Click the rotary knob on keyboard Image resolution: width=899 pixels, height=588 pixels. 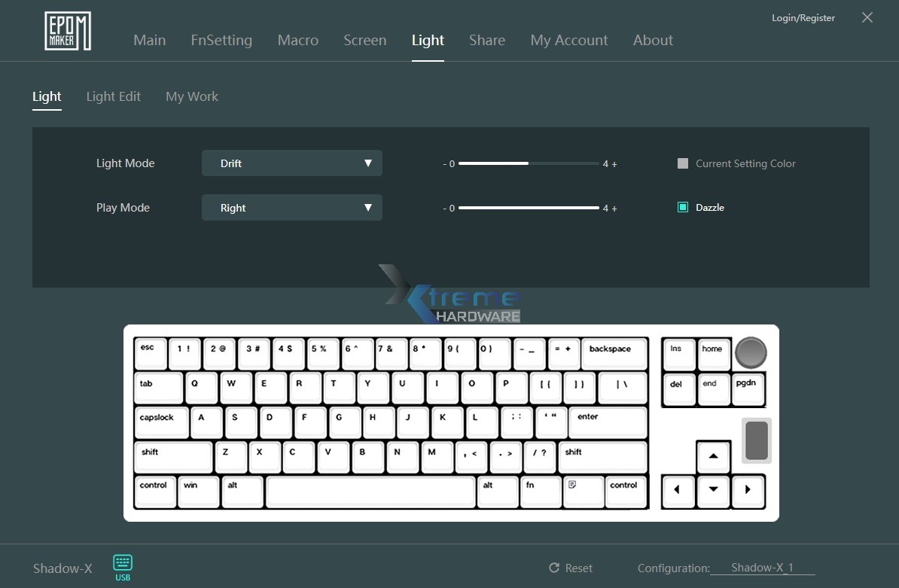coord(750,352)
